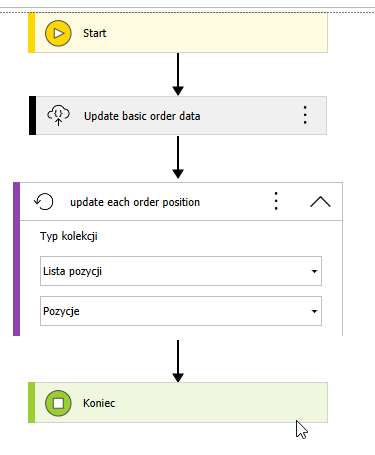375x455 pixels.
Task: Open three-dot menu on Update basic order data
Action: coord(305,115)
